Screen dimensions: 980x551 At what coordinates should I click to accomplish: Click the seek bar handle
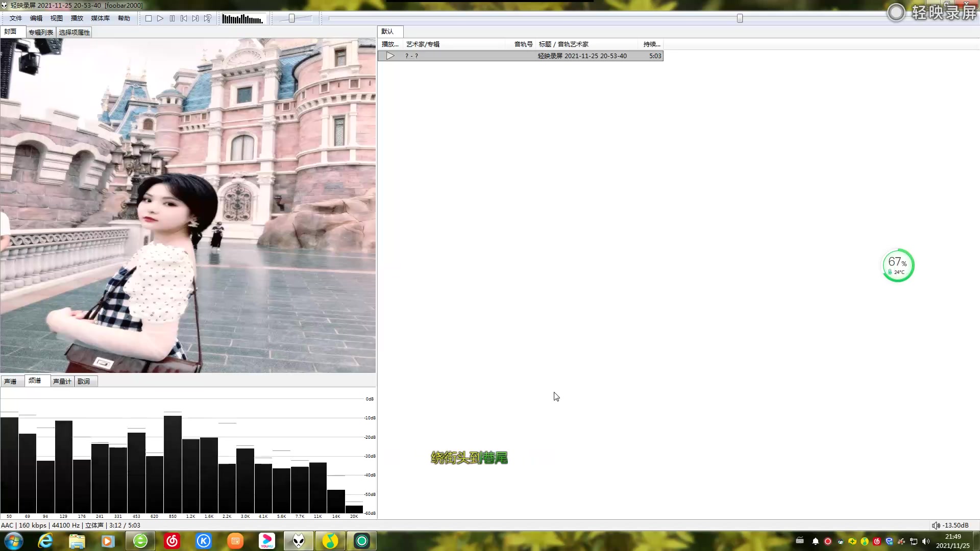(740, 18)
